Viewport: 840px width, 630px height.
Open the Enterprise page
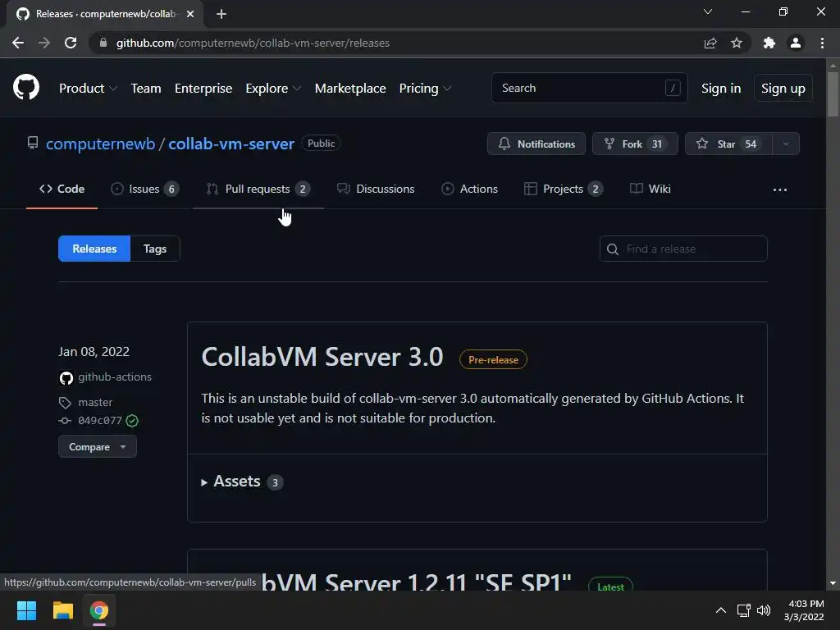[x=203, y=89]
